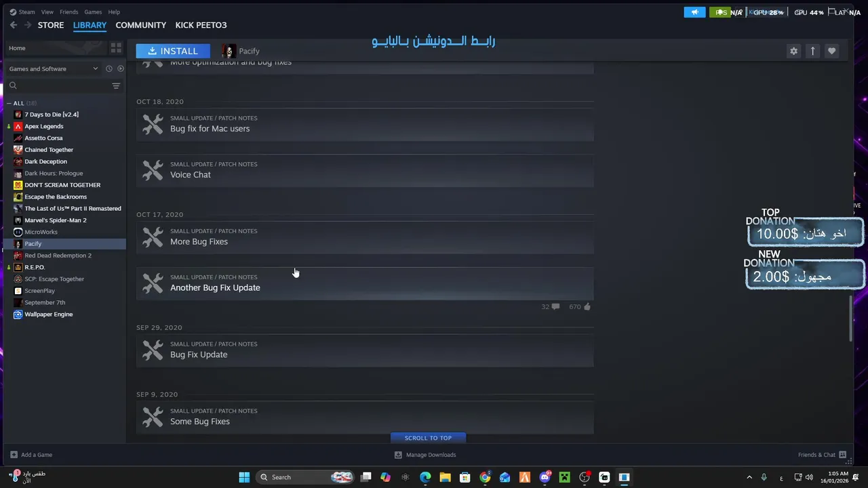This screenshot has height=488, width=868.
Task: Open the Help menu
Action: (x=114, y=12)
